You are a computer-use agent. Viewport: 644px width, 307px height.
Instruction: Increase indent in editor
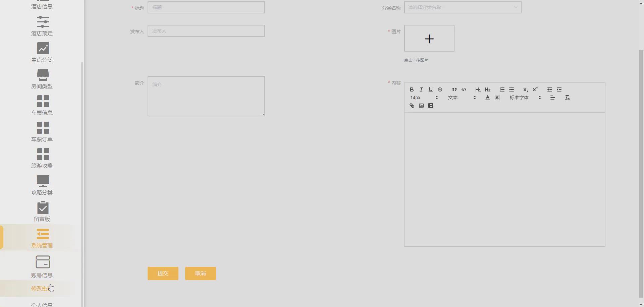tap(559, 89)
